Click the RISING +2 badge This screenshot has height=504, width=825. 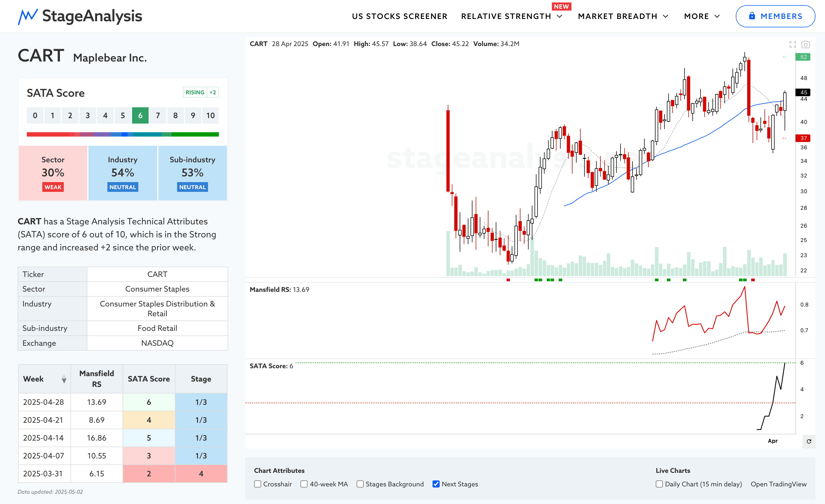201,92
